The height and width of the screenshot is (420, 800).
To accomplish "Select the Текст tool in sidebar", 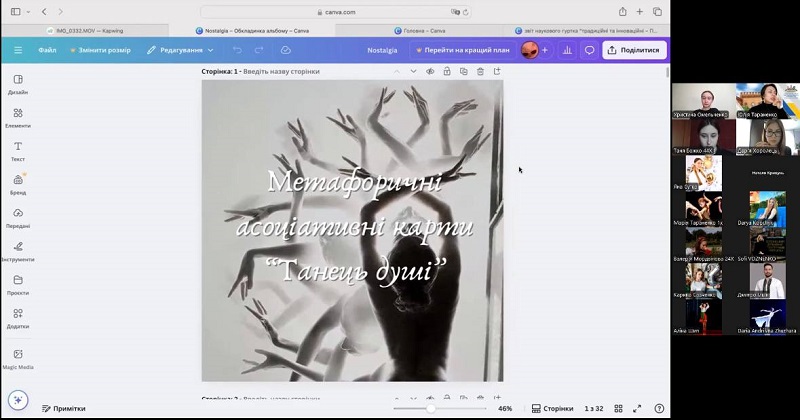I will [x=18, y=151].
